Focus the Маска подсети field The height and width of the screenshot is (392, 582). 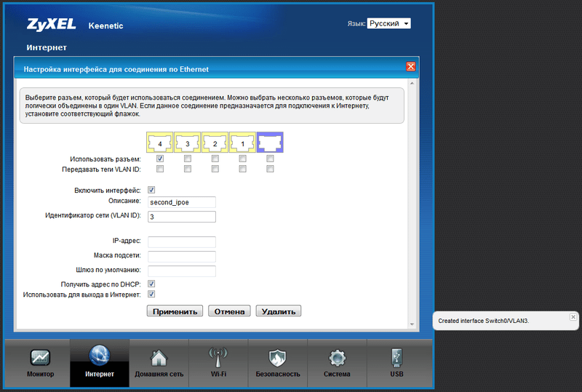(x=181, y=257)
